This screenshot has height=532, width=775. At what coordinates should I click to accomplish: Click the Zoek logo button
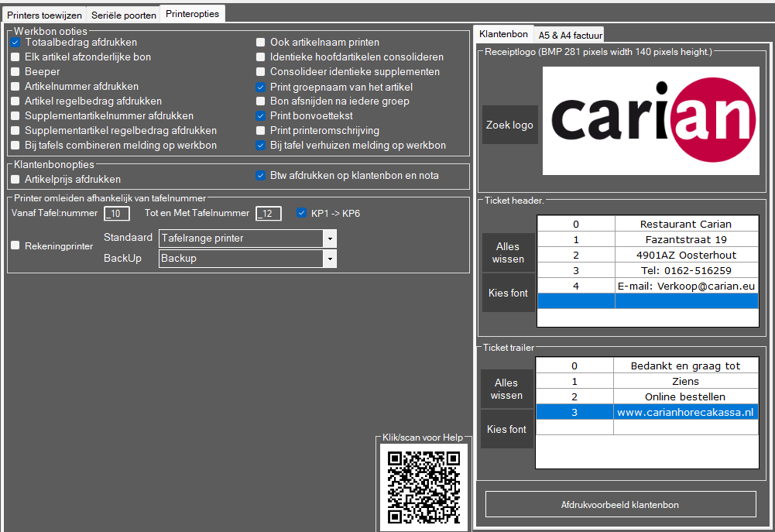click(x=509, y=125)
